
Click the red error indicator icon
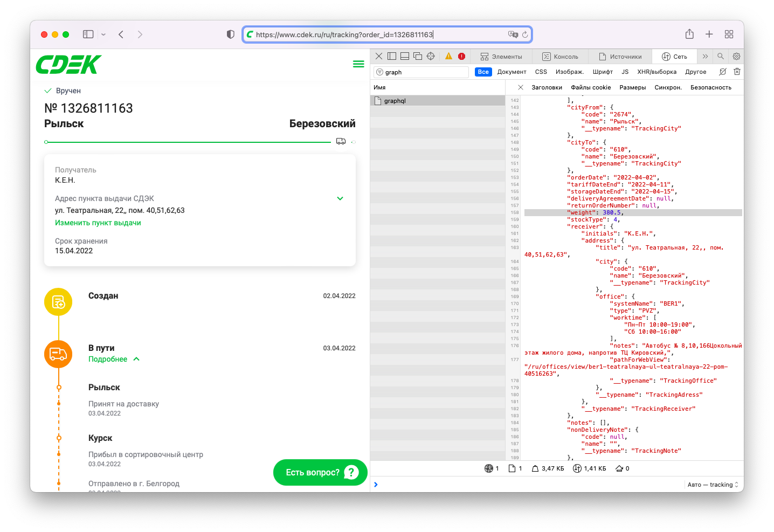(462, 56)
